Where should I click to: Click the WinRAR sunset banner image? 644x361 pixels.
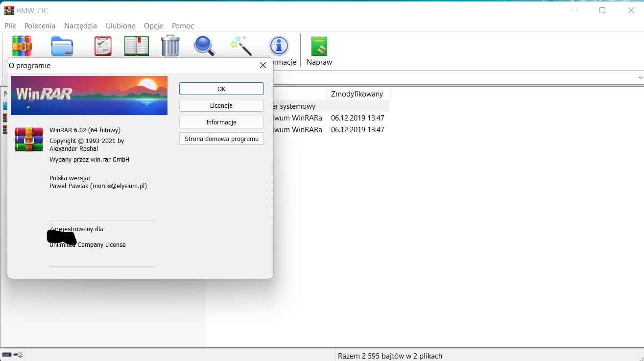[89, 96]
